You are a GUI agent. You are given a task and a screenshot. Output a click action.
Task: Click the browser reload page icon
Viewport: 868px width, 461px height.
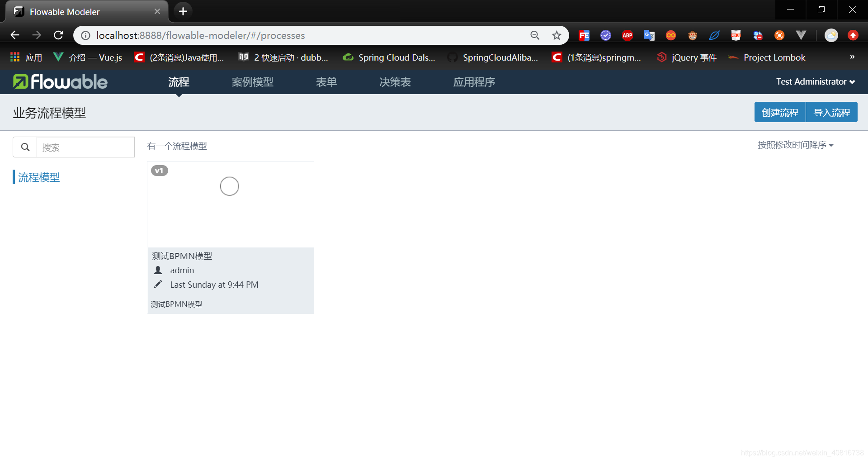click(x=58, y=35)
